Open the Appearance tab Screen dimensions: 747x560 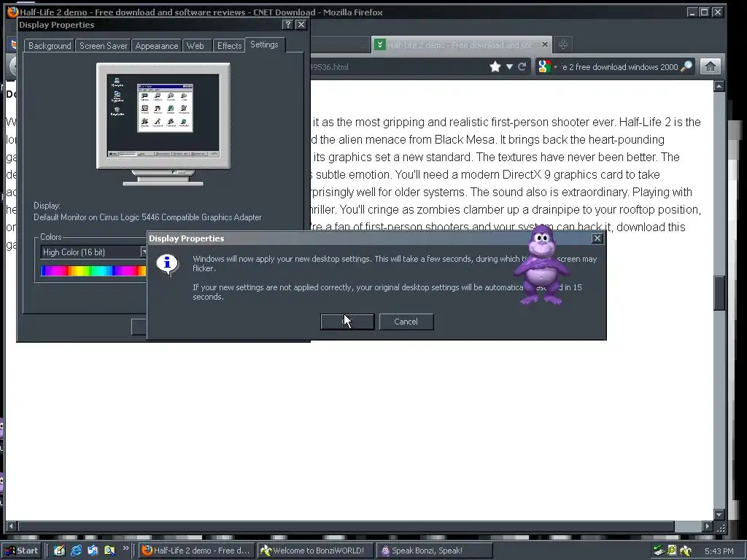tap(157, 46)
